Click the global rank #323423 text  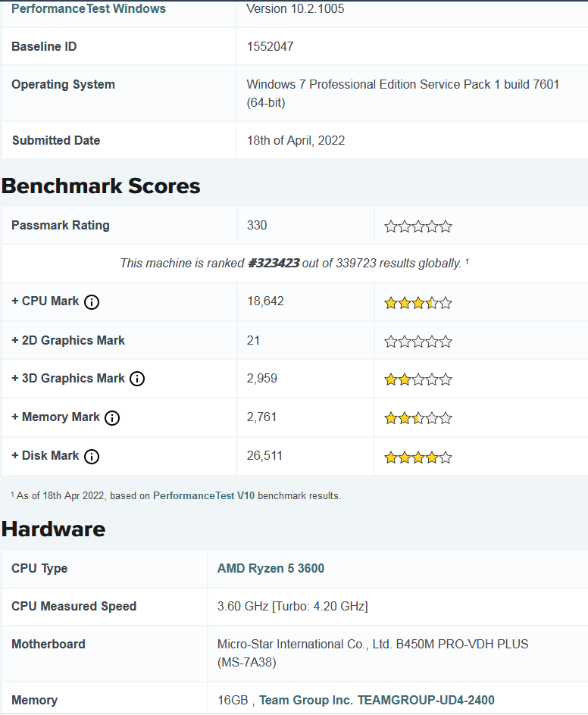tap(274, 263)
